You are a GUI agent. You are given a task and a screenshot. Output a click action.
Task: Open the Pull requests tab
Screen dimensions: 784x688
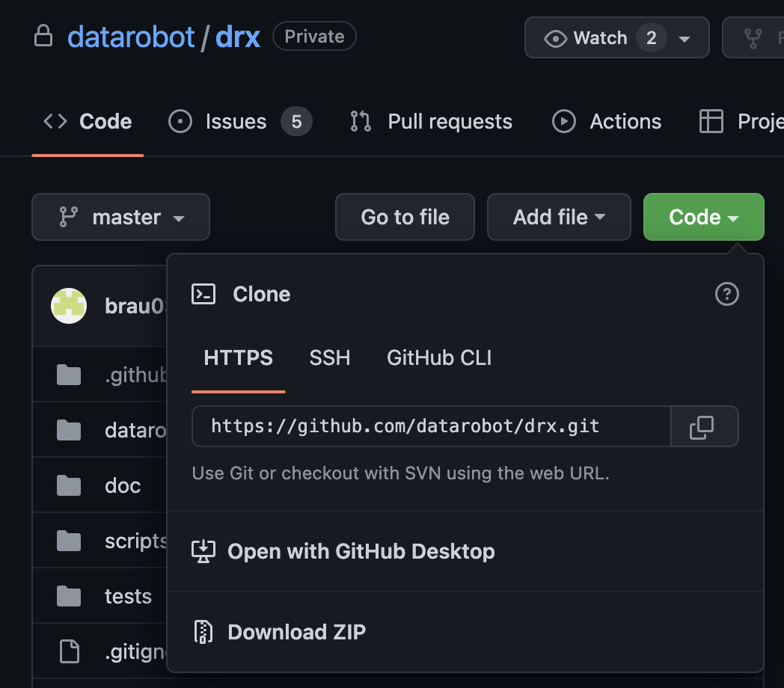[x=430, y=121]
